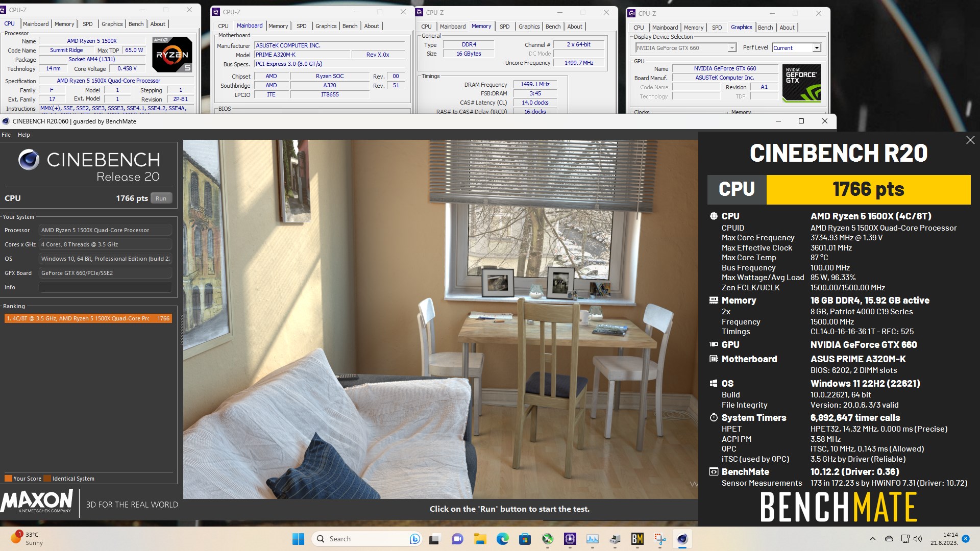Viewport: 980px width, 551px height.
Task: Click the Processor field in Your System
Action: [105, 230]
